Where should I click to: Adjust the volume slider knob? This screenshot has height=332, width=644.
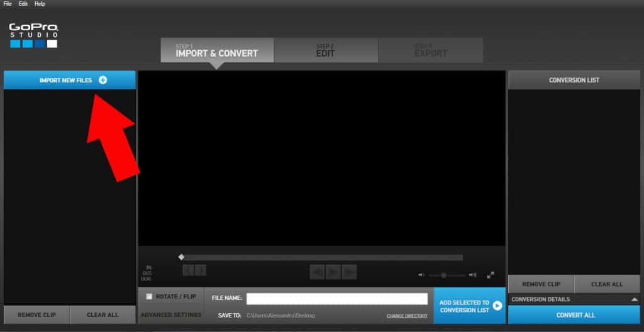pyautogui.click(x=443, y=275)
